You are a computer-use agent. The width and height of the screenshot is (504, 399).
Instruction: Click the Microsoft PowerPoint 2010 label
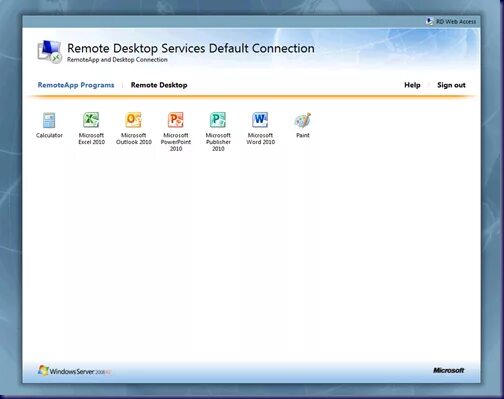click(176, 142)
